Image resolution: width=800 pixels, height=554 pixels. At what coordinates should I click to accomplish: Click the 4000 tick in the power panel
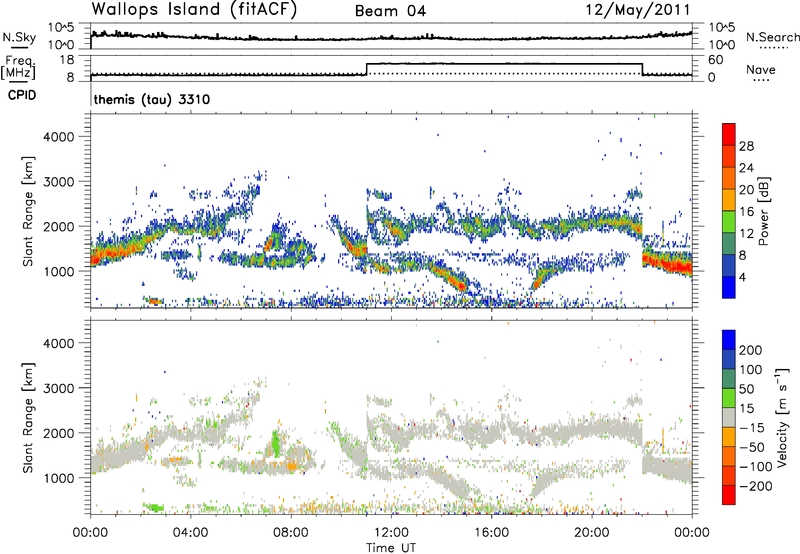[x=59, y=137]
